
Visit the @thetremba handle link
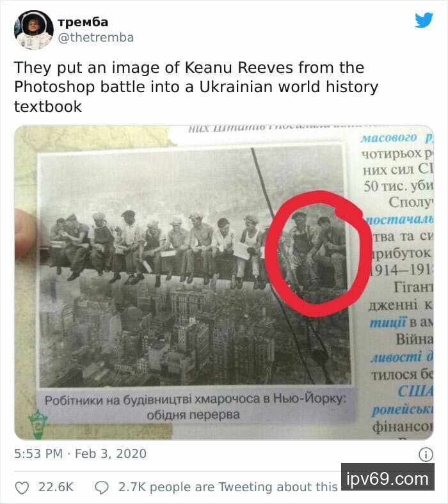[96, 38]
